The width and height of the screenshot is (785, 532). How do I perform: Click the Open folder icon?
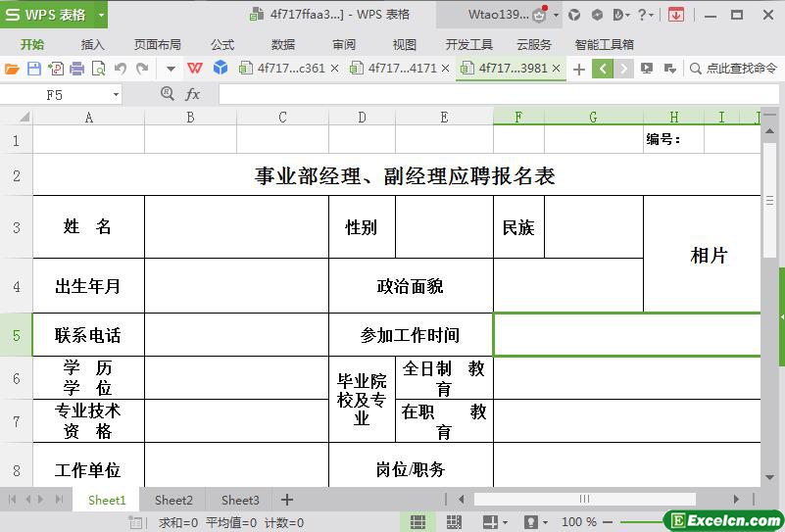[12, 69]
